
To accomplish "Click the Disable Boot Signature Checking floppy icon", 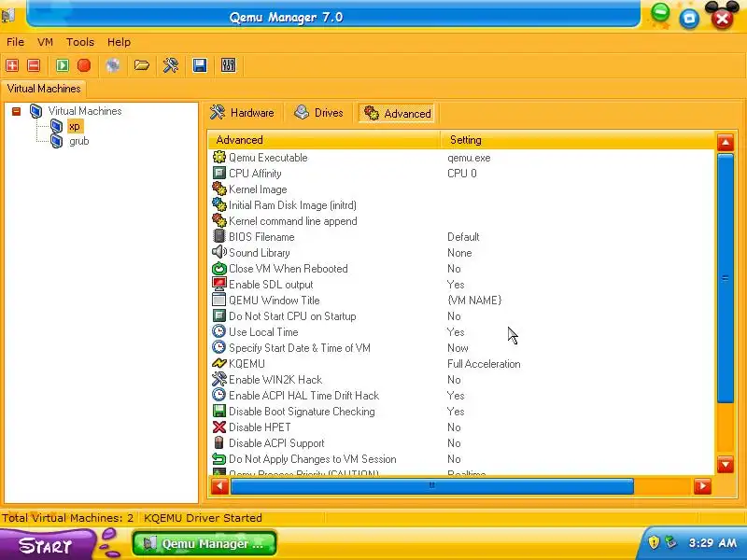I will point(219,411).
